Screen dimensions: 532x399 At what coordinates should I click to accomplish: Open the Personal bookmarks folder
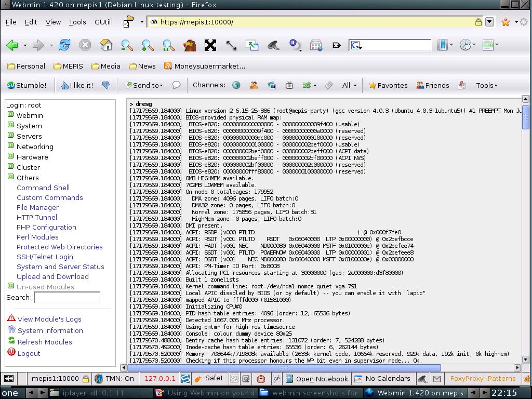(26, 66)
